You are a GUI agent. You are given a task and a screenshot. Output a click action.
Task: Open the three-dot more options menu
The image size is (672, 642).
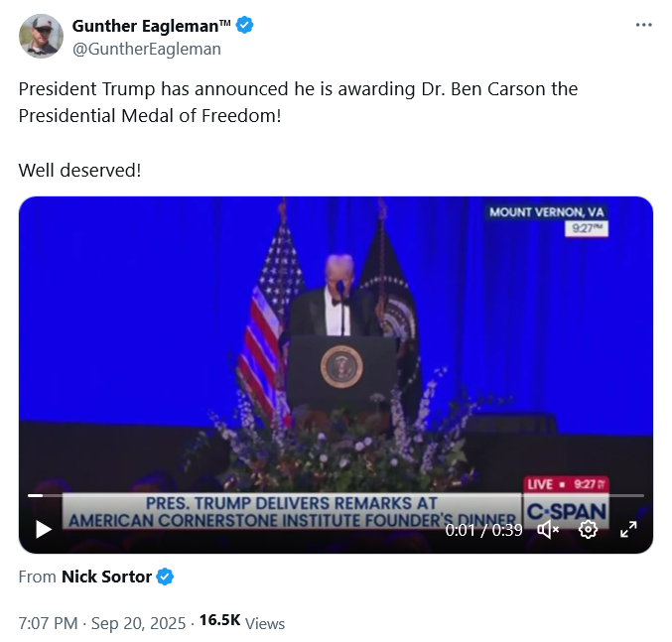(644, 25)
